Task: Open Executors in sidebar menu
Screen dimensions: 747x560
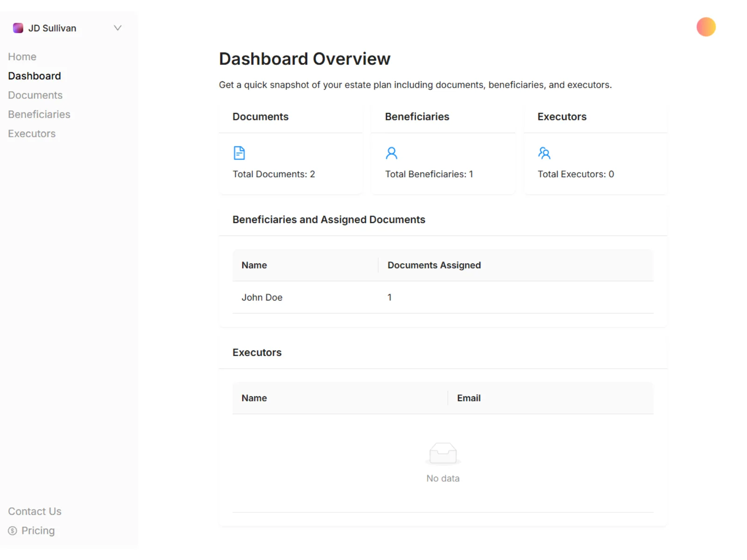Action: coord(32,133)
